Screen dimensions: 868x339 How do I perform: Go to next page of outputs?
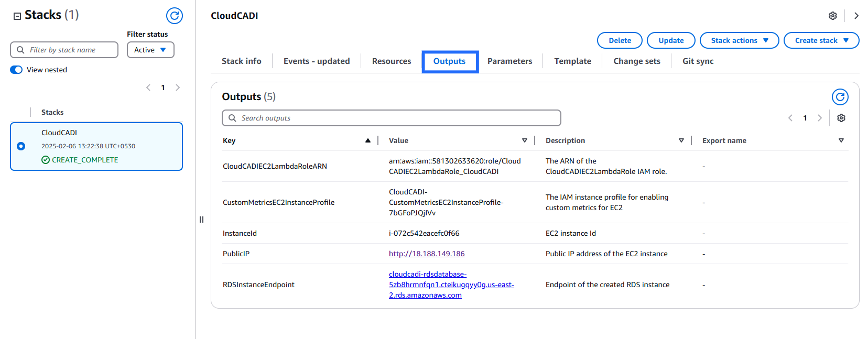tap(820, 118)
